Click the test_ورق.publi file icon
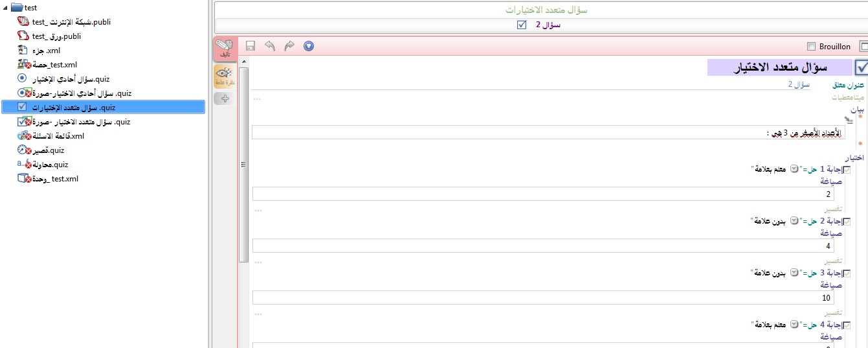868x348 pixels. pos(23,36)
